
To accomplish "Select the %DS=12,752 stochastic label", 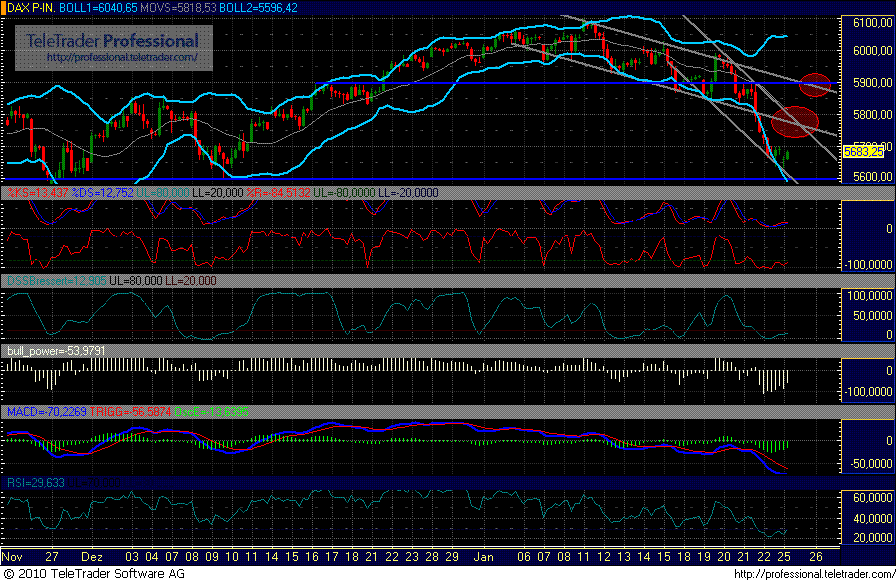I will [x=103, y=193].
